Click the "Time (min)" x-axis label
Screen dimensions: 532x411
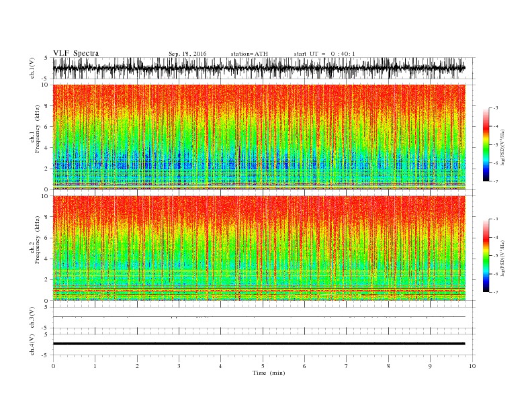pos(269,373)
